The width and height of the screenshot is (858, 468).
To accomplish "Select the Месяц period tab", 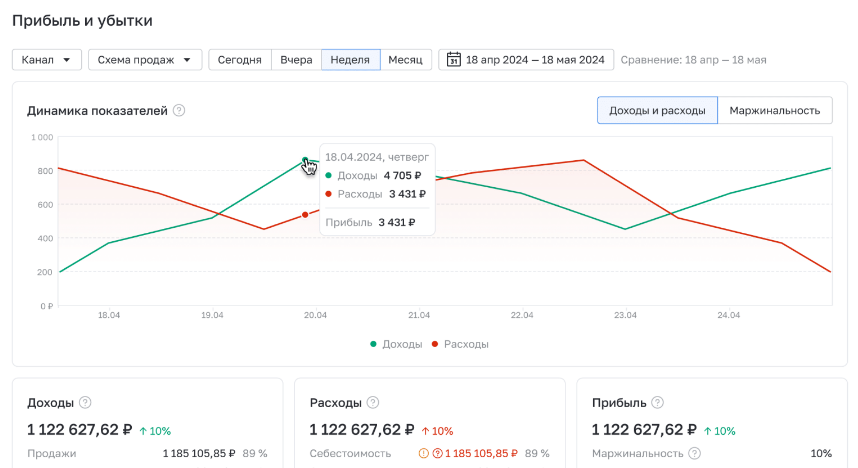I will coord(406,60).
